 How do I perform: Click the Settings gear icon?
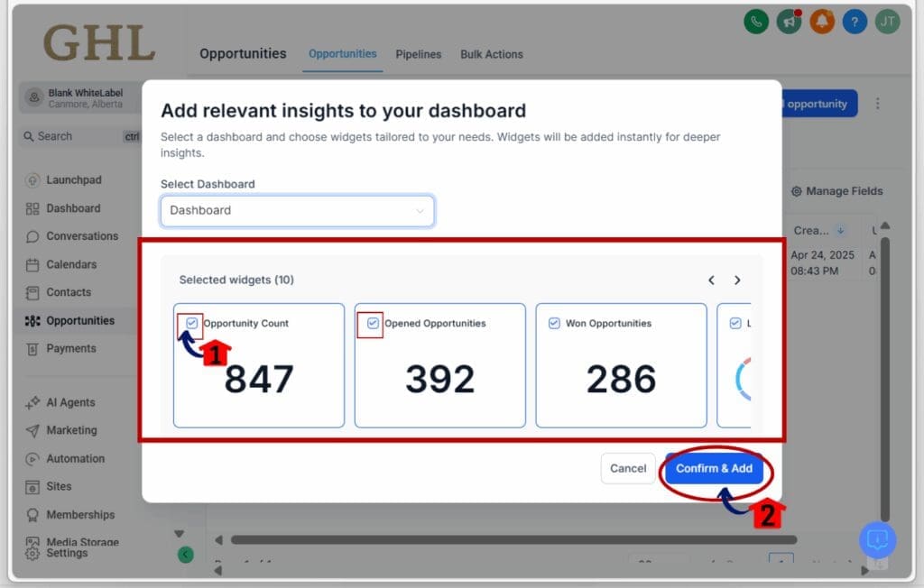coord(32,553)
